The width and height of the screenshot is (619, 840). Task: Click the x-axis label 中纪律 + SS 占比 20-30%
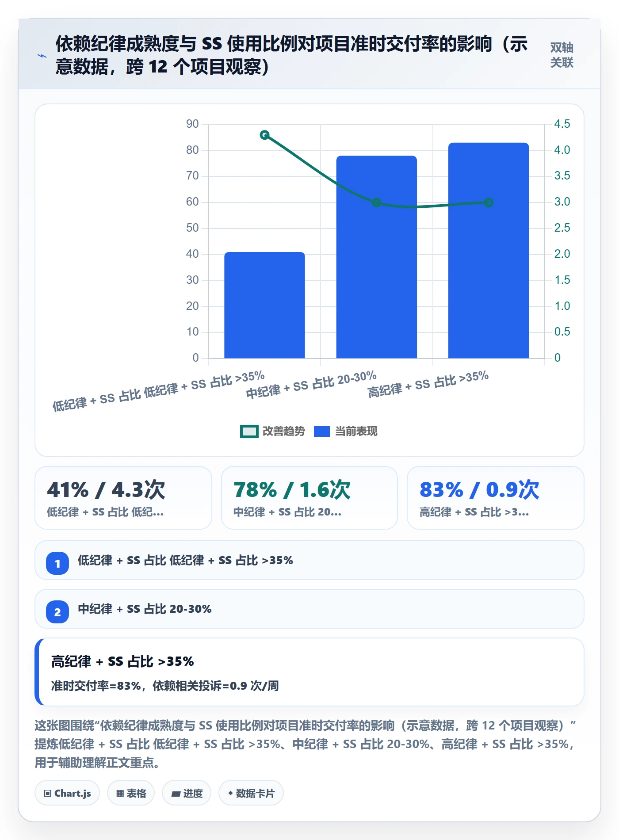311,385
